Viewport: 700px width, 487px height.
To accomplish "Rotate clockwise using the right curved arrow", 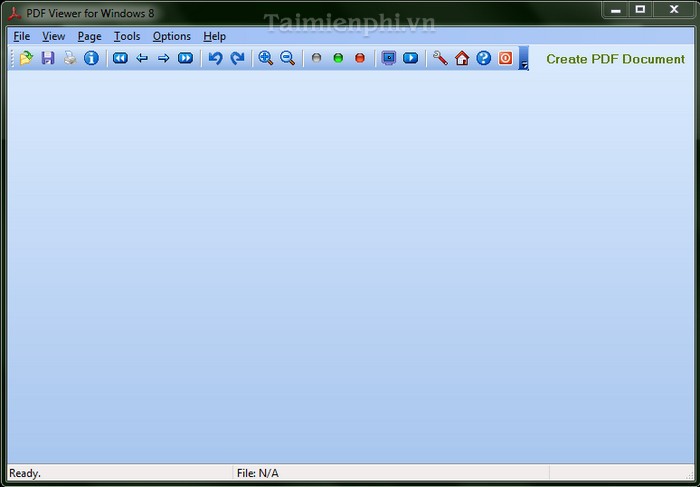I will click(x=238, y=58).
